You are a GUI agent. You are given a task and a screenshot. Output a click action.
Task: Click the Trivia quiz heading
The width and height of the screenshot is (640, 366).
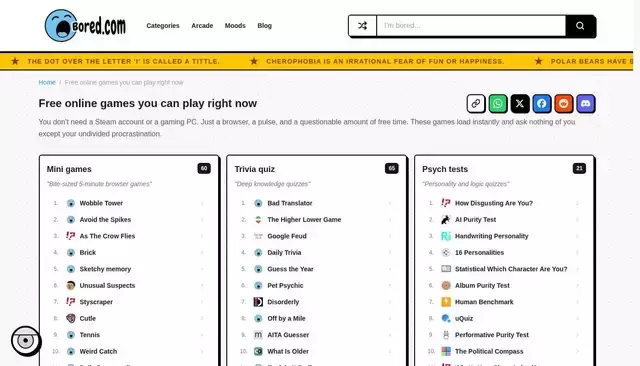(x=254, y=169)
